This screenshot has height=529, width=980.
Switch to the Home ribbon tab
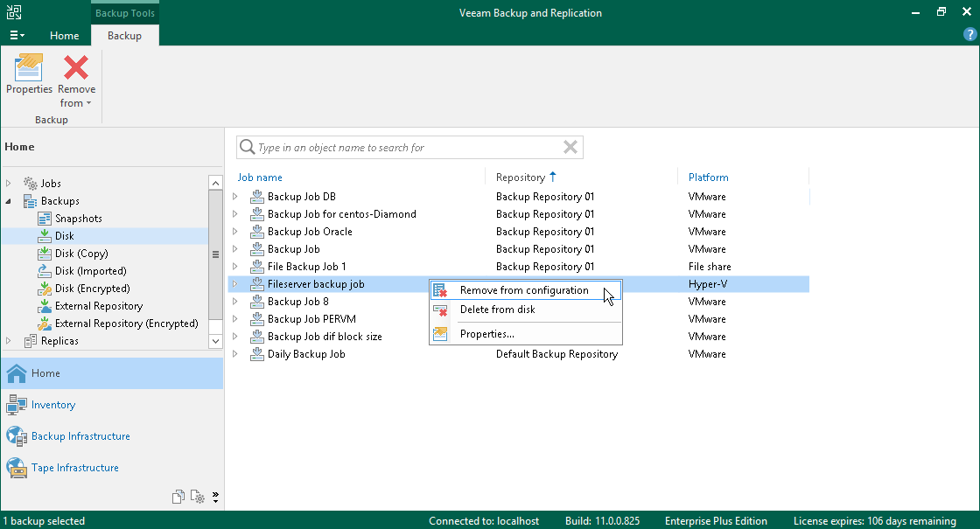click(65, 36)
